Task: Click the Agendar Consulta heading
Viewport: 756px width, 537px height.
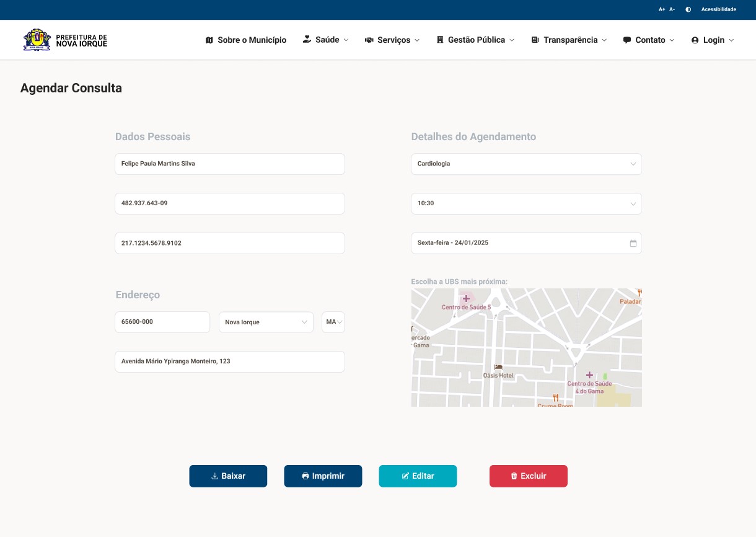Action: (x=71, y=88)
